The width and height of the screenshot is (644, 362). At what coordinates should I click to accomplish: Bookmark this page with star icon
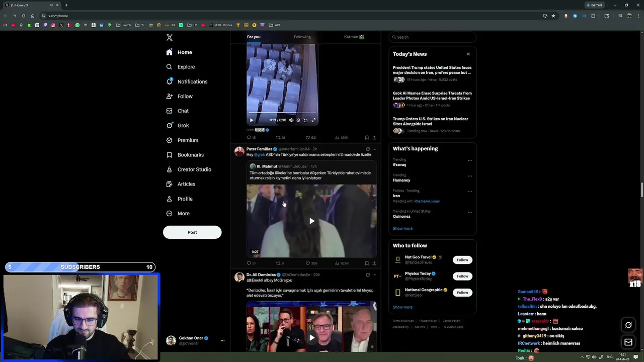point(553,16)
